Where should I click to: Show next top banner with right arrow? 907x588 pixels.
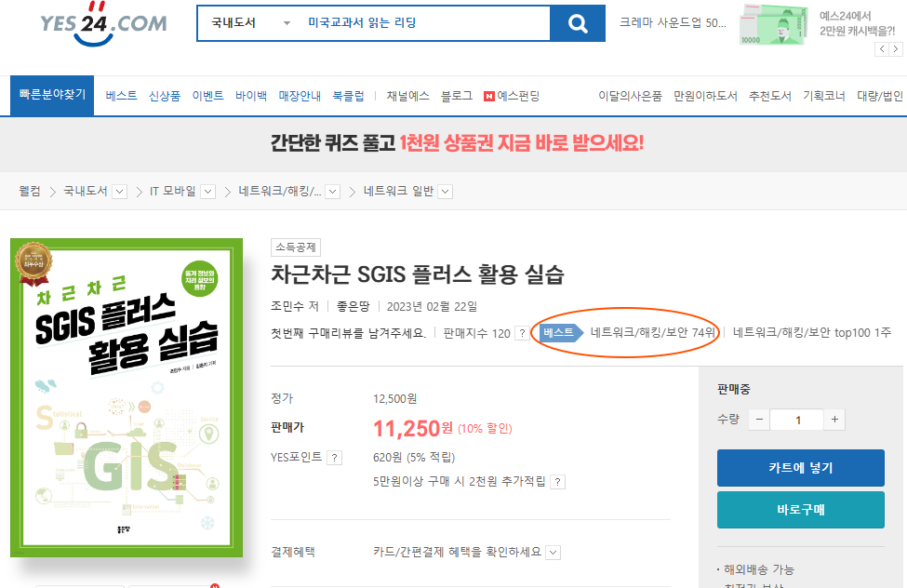[x=895, y=49]
